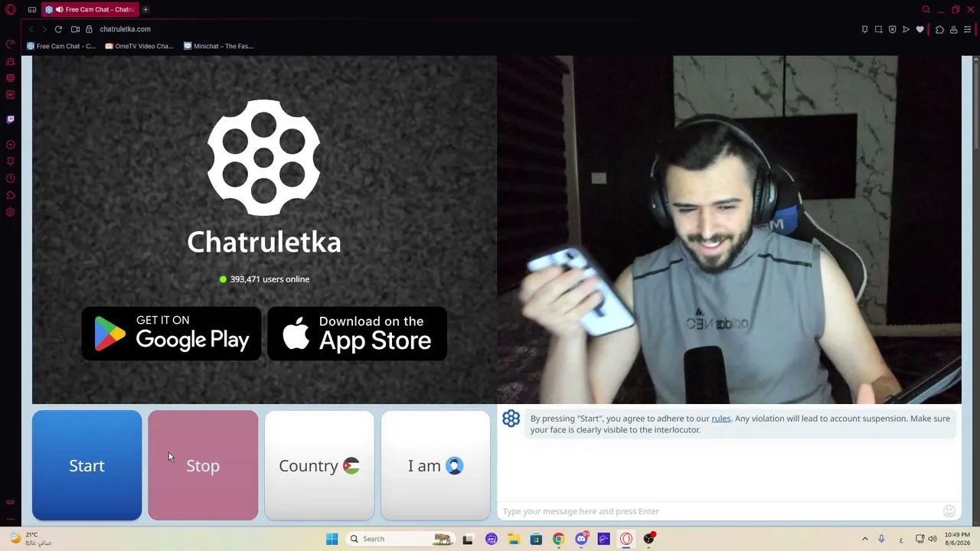Click the send/flow arrow icon in toolbar
This screenshot has height=551, width=980.
tap(906, 30)
